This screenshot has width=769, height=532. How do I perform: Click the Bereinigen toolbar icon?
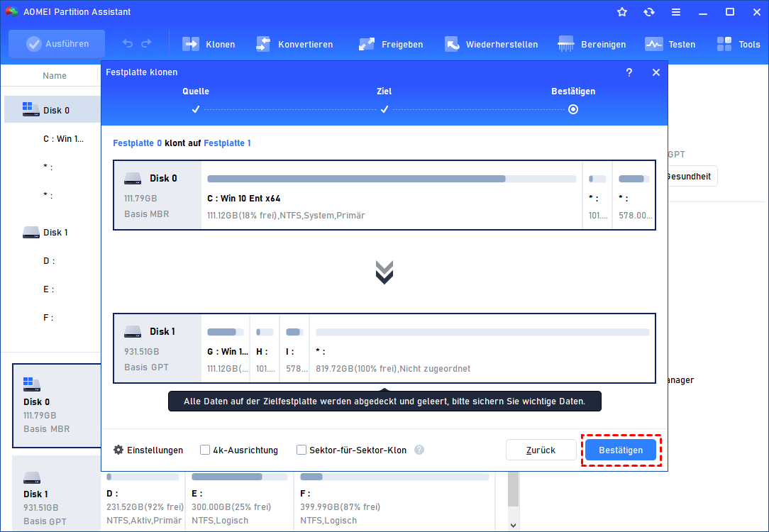tap(566, 44)
